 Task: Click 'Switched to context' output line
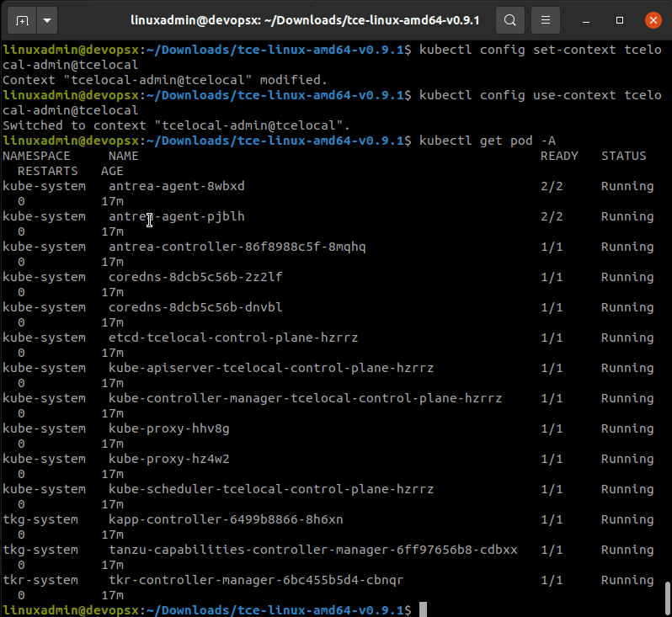(x=176, y=125)
